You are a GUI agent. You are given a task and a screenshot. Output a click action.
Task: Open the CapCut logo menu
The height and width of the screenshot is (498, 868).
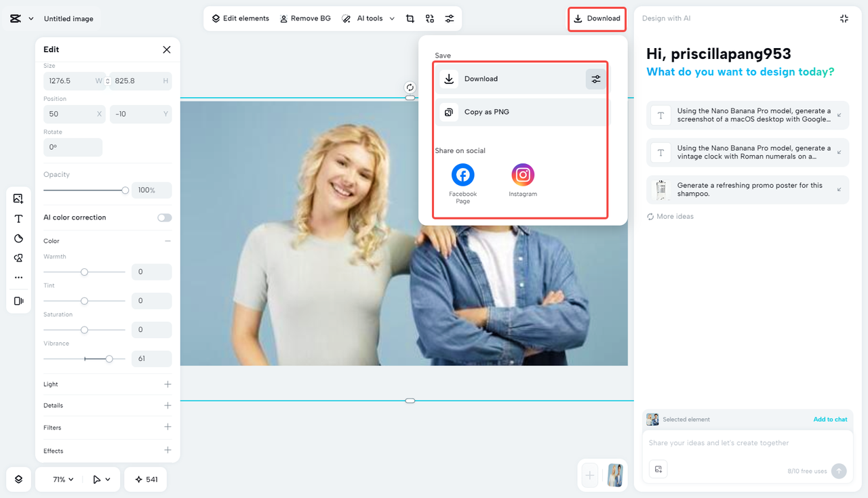point(21,19)
